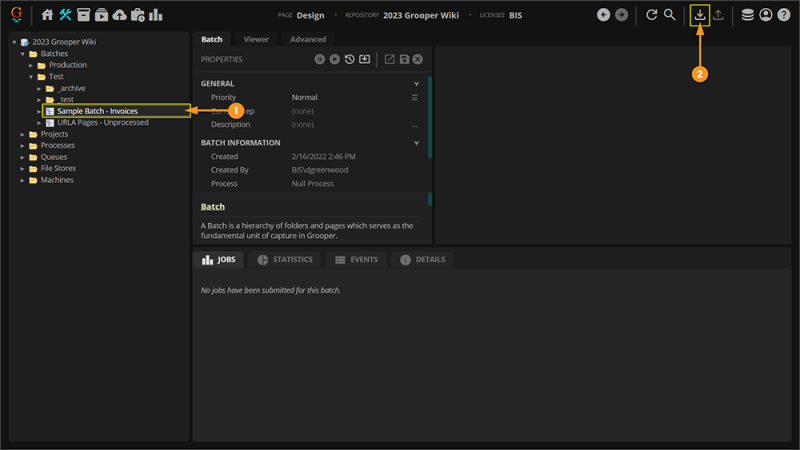The height and width of the screenshot is (450, 800).
Task: Click the open-in-new-window icon in Properties
Action: pyautogui.click(x=389, y=59)
